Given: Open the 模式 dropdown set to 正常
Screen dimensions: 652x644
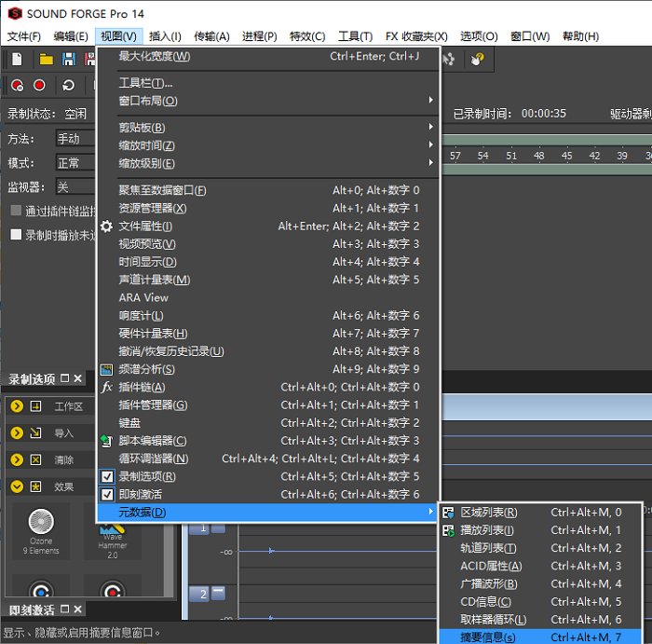Looking at the screenshot, I should [x=75, y=163].
